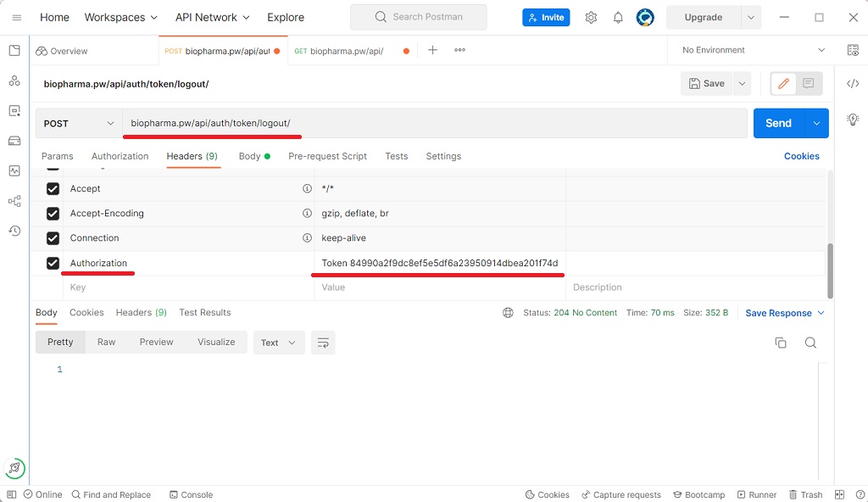This screenshot has height=502, width=868.
Task: Open the Save options dropdown arrow
Action: coord(742,84)
